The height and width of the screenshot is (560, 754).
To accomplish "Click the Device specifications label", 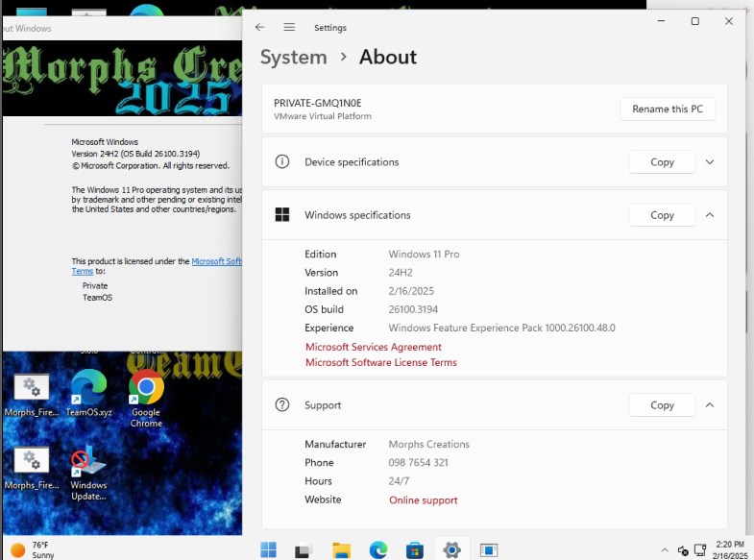I will point(352,162).
